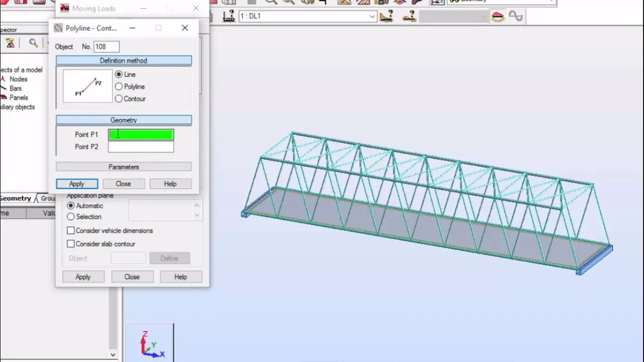Collapse the Definition method section header
644x362 pixels.
(124, 60)
